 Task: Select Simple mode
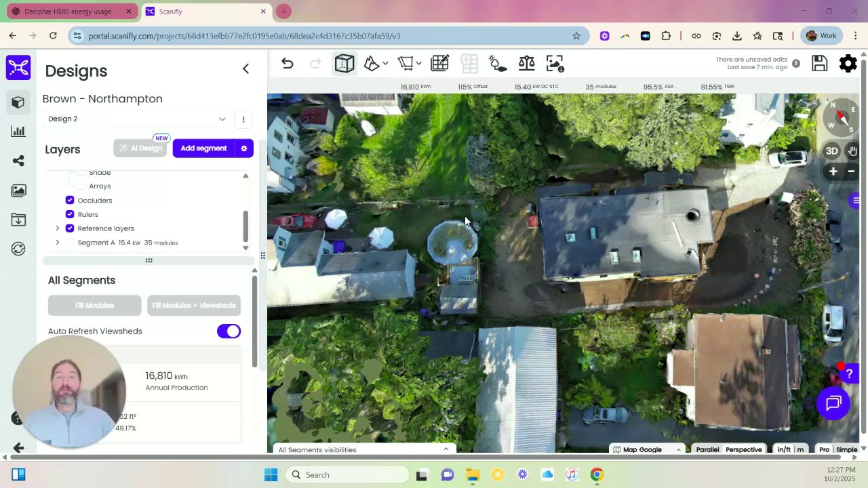(847, 449)
